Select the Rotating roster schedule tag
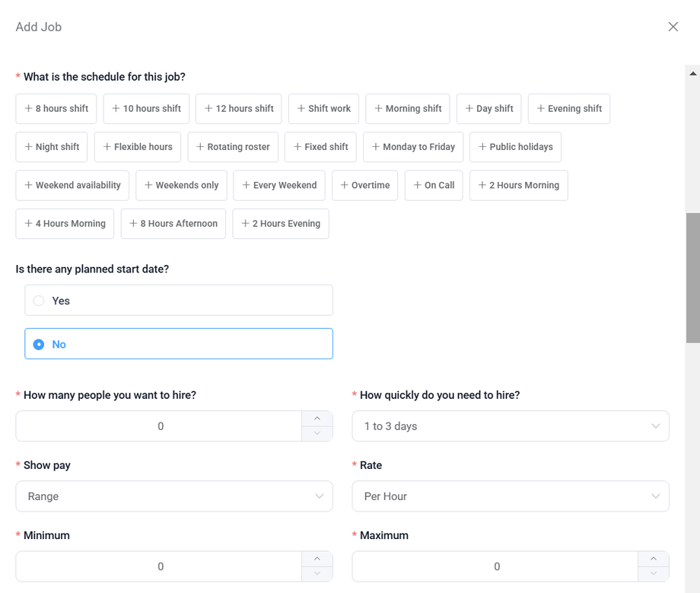 tap(233, 147)
